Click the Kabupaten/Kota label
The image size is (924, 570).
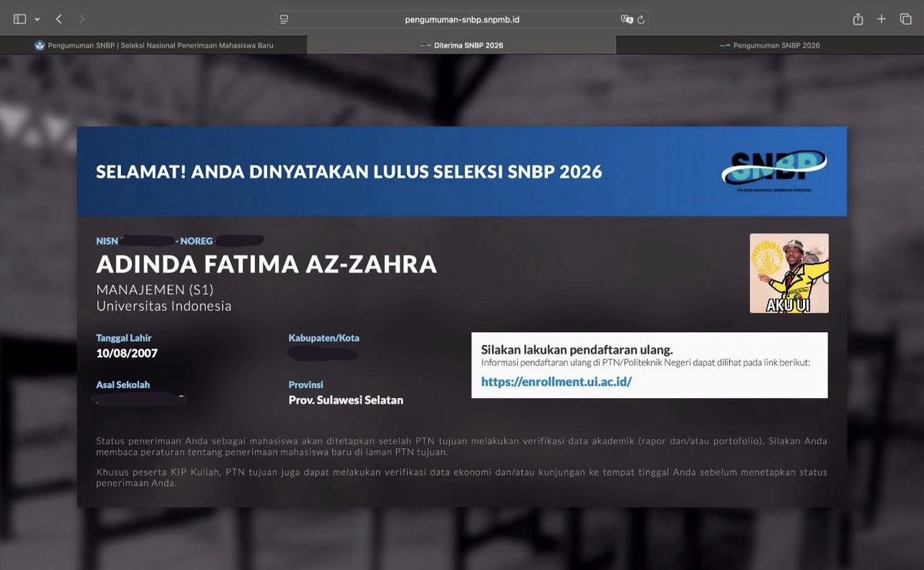pos(324,338)
